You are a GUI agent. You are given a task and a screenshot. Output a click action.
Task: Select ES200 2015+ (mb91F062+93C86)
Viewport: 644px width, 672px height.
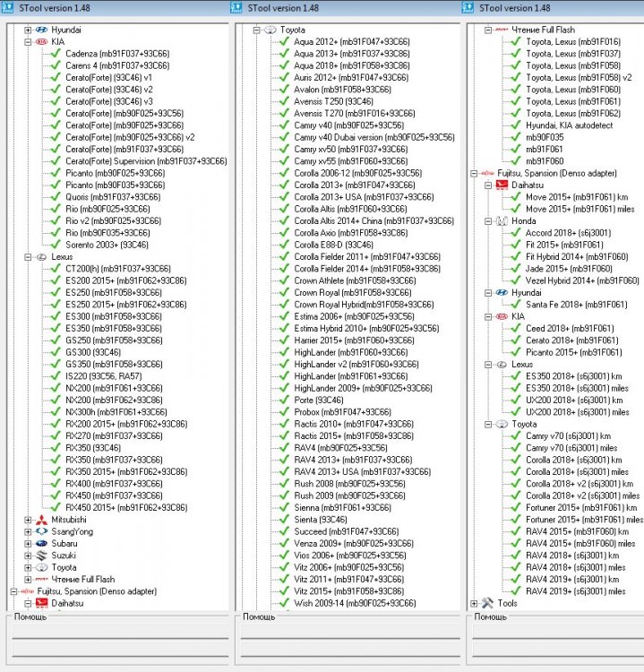click(126, 280)
